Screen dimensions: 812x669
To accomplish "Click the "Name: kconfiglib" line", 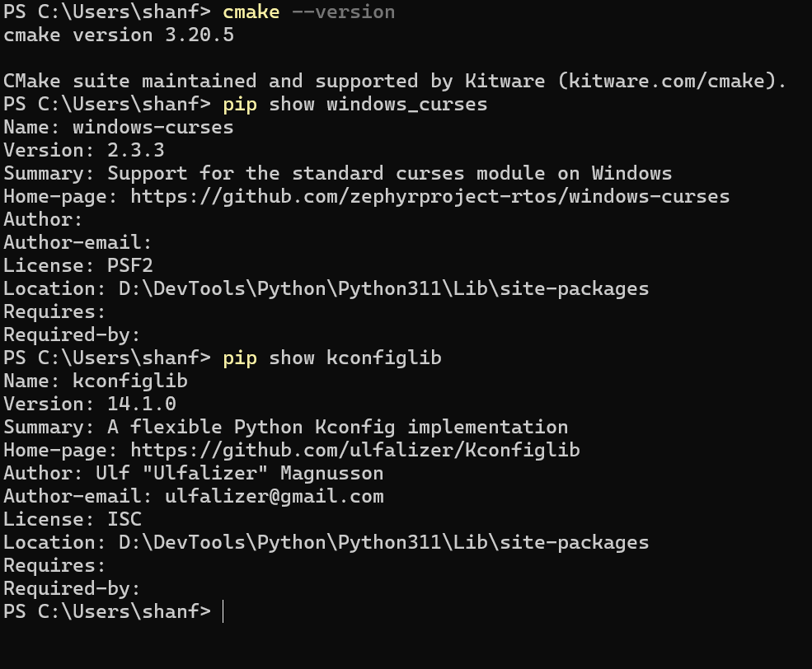I will coord(96,381).
